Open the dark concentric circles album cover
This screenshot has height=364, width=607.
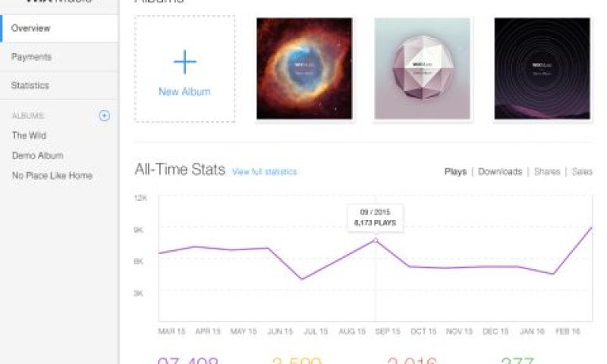(x=542, y=68)
